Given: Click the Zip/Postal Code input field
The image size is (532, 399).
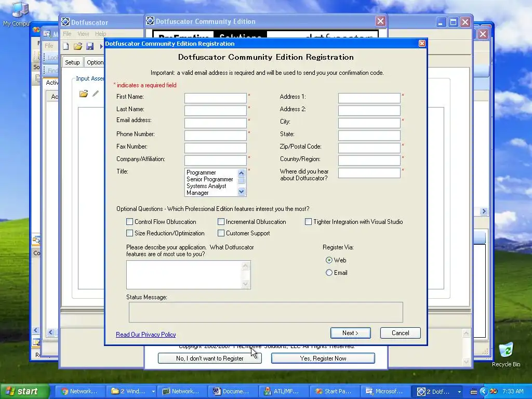Looking at the screenshot, I should [369, 148].
